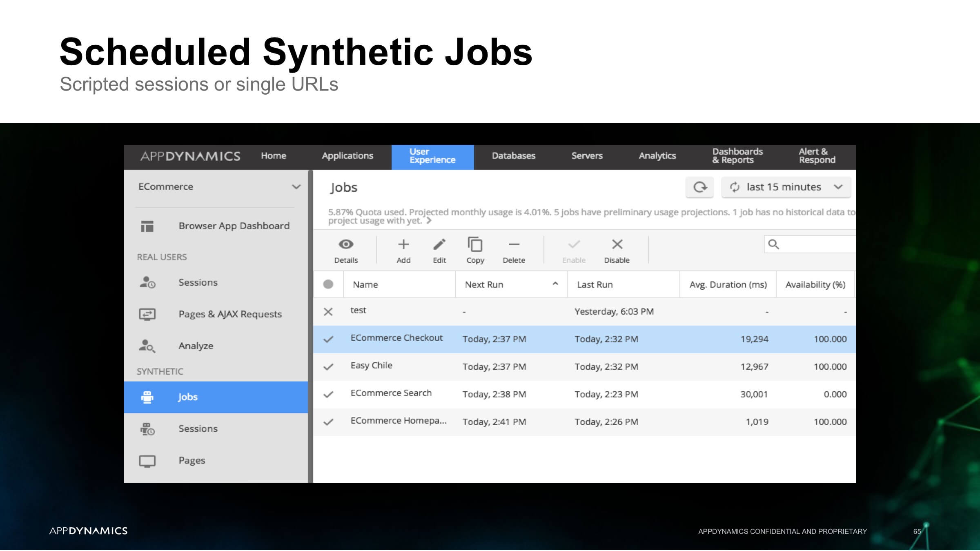Click inside the jobs search field
The width and height of the screenshot is (980, 551).
coord(810,244)
